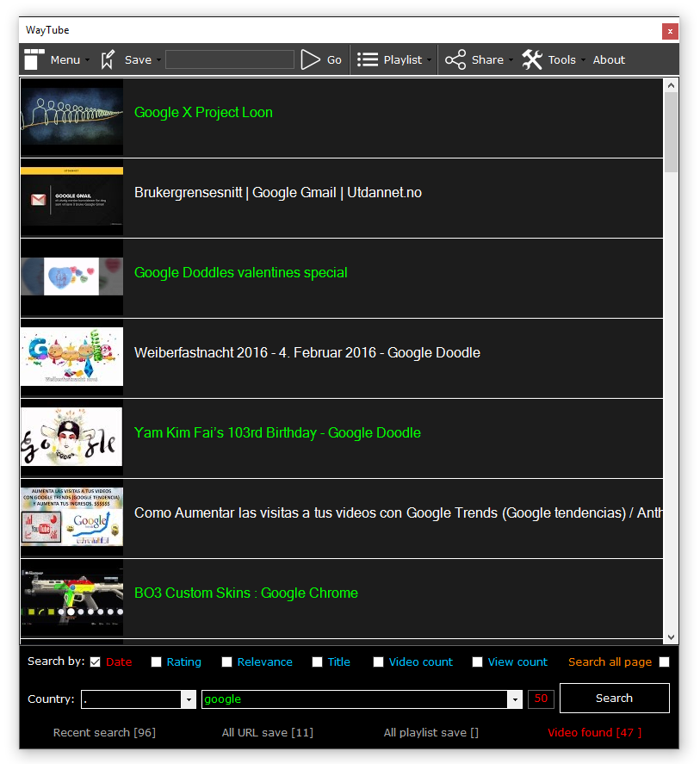Close the WayTube window
This screenshot has height=764, width=700.
coord(670,32)
